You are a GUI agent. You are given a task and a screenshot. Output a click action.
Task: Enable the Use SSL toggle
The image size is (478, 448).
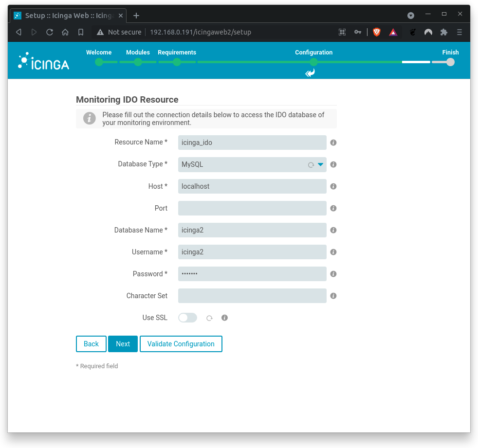click(187, 317)
